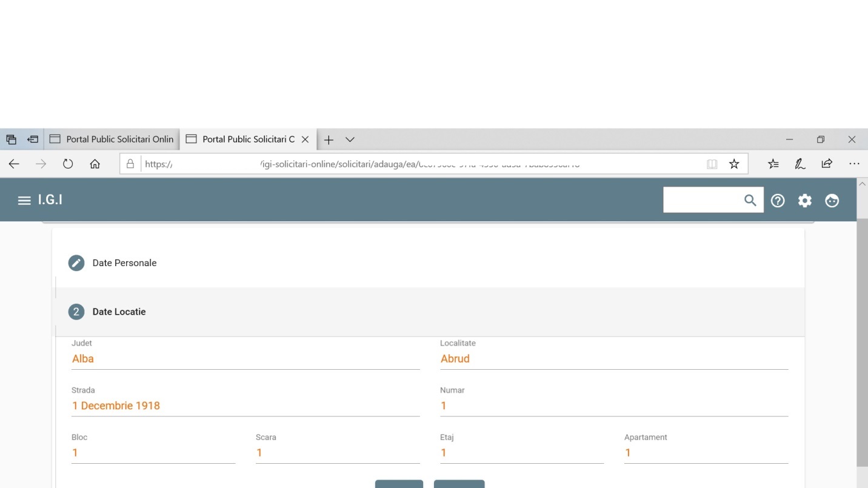
Task: Expand the tab list chevron near new tab
Action: pos(350,139)
